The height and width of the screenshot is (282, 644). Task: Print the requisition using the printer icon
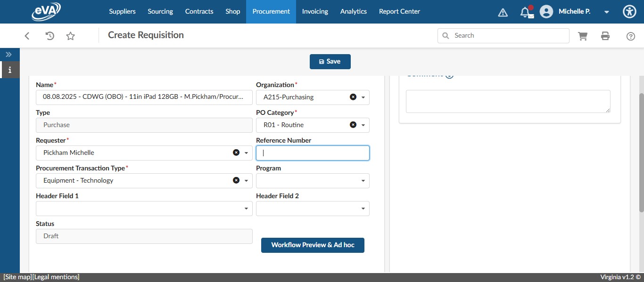point(605,35)
